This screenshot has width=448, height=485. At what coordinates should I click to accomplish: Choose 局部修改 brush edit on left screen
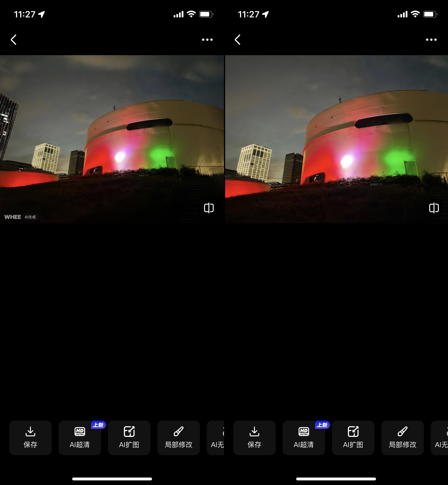[178, 437]
